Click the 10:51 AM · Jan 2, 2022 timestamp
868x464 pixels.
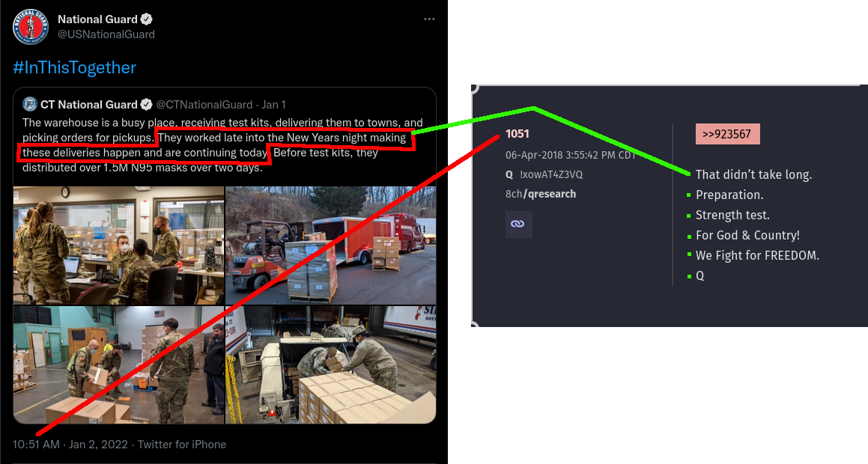coord(70,444)
